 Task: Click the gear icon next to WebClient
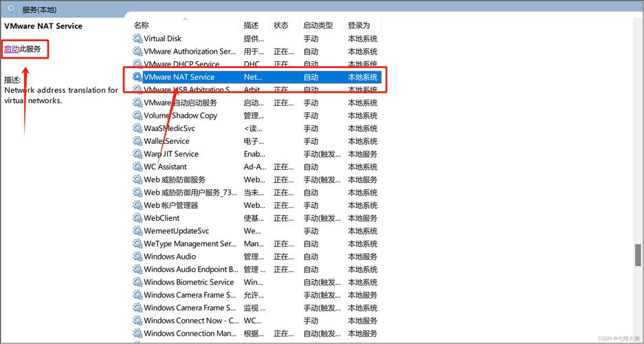[x=137, y=218]
